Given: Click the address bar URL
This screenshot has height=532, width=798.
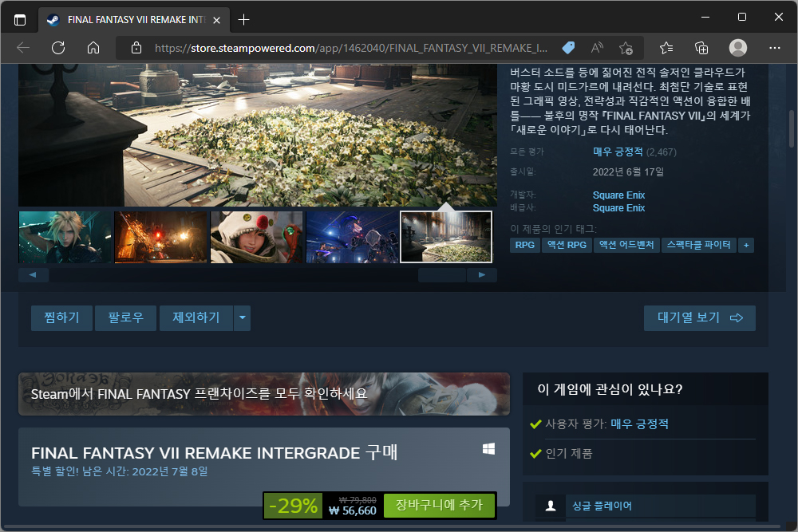Looking at the screenshot, I should [x=350, y=48].
